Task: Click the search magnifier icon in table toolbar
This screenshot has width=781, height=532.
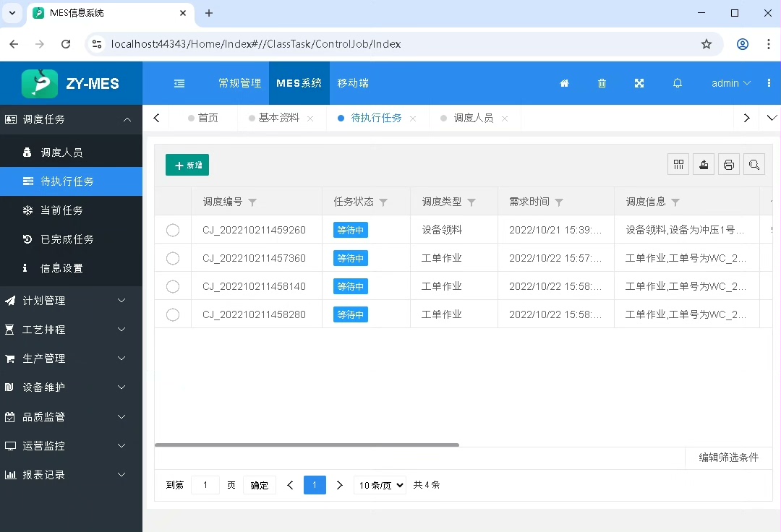Action: [x=754, y=165]
